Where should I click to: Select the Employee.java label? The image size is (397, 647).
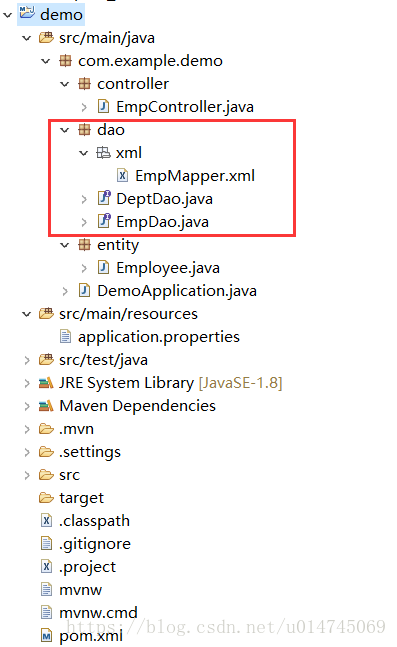click(168, 268)
